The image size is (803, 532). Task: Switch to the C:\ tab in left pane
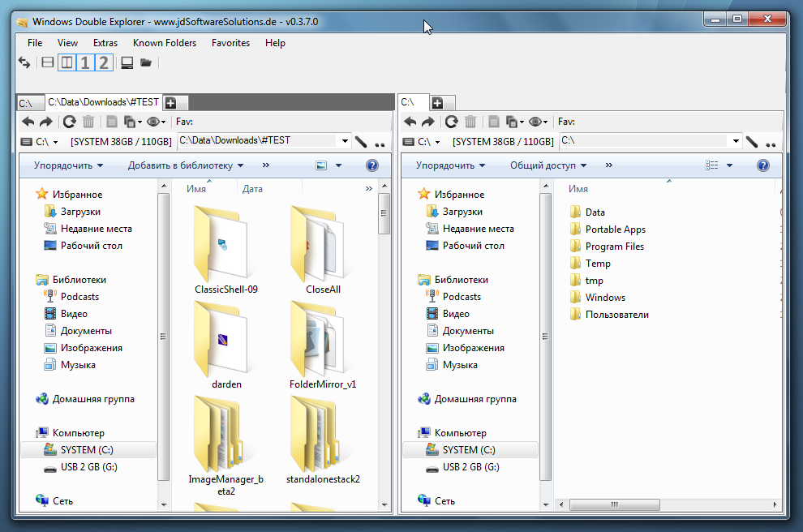click(30, 104)
